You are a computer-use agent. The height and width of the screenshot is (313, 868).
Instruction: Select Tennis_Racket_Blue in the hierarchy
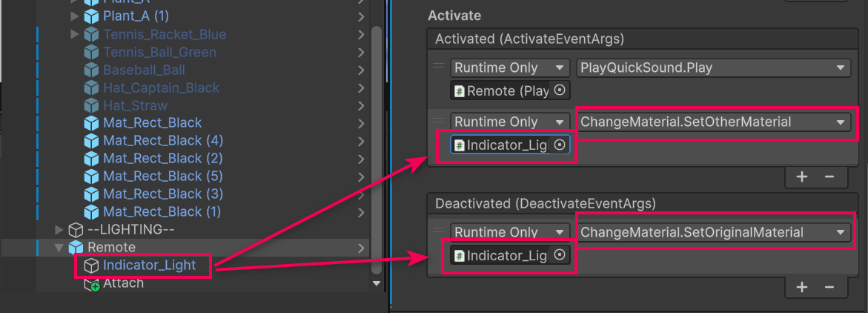tap(165, 34)
